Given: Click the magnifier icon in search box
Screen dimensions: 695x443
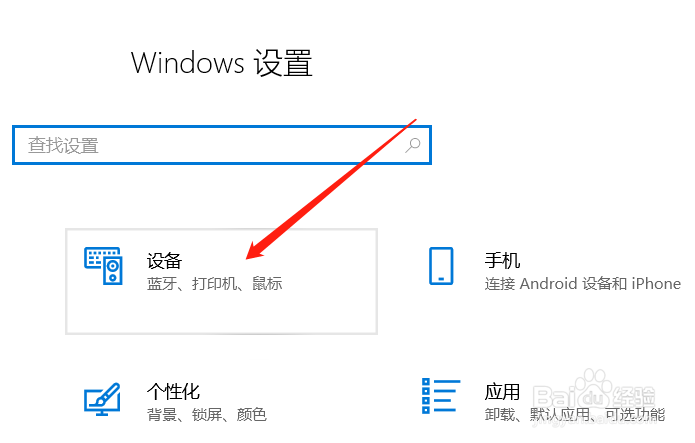Looking at the screenshot, I should [413, 145].
